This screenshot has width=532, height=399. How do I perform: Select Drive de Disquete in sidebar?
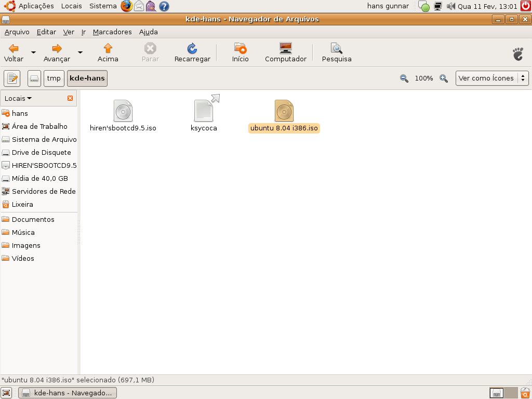[x=38, y=152]
